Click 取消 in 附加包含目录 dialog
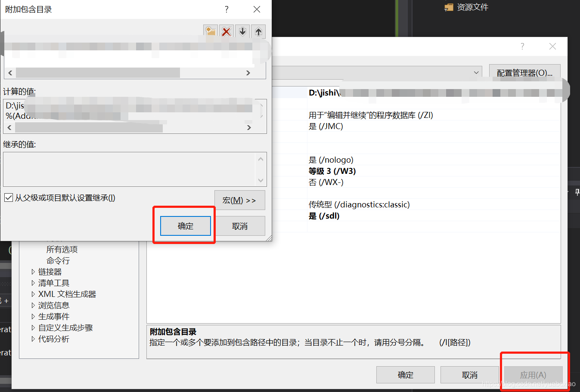This screenshot has height=392, width=580. pos(240,226)
